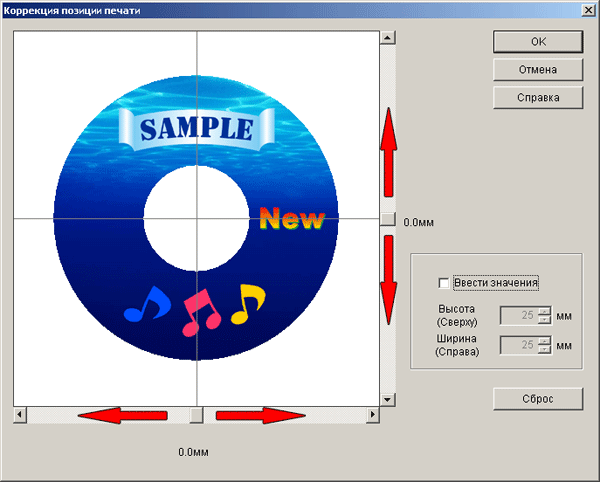Confirm with the OK button
This screenshot has height=482, width=600.
point(538,42)
